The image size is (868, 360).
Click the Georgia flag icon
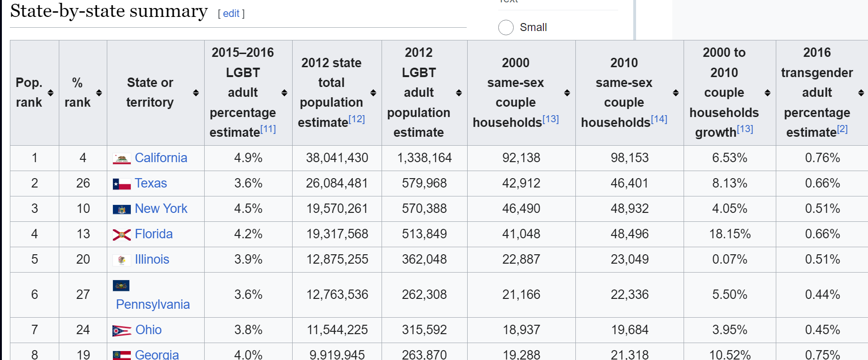[x=121, y=355]
